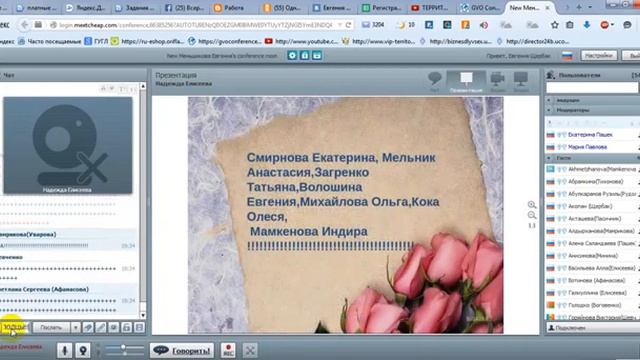Click the speaker icon in browser toolbar

click(484, 25)
